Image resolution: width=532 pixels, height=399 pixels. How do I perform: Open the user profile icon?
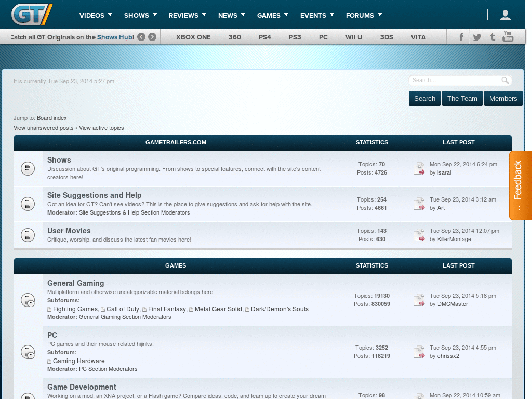click(505, 15)
